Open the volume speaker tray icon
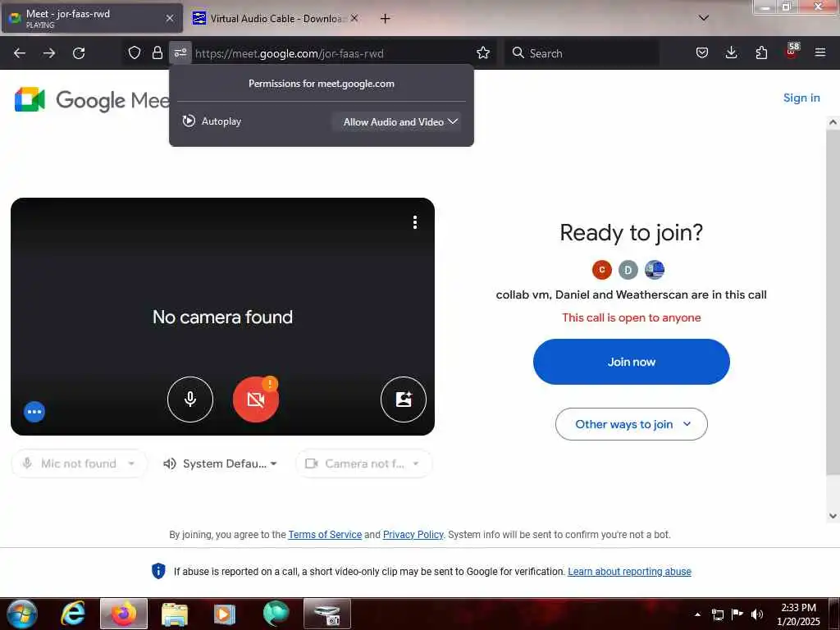 tap(757, 614)
